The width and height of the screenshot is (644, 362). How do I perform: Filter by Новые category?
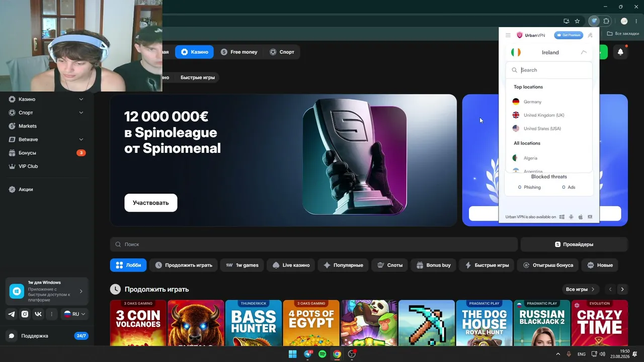click(x=600, y=265)
